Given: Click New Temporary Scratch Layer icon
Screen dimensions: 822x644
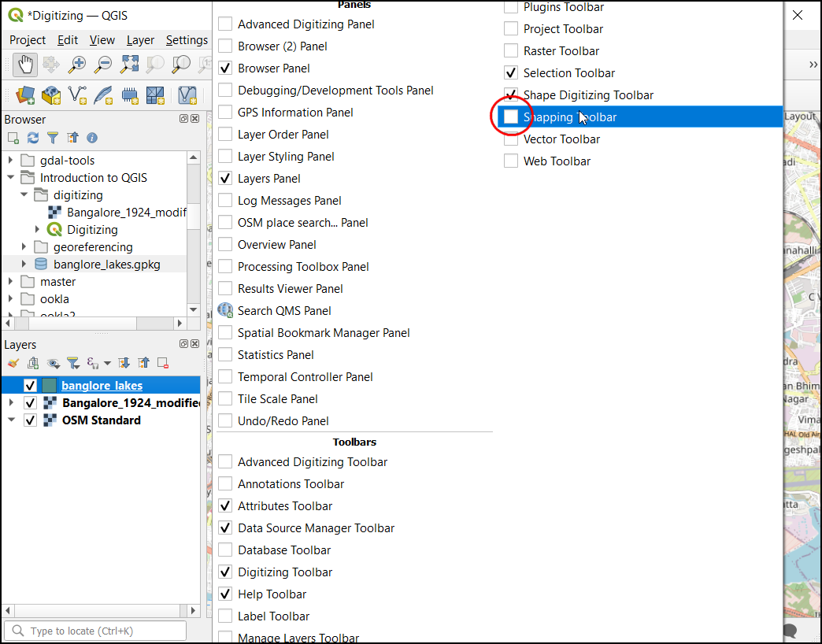Looking at the screenshot, I should [129, 95].
